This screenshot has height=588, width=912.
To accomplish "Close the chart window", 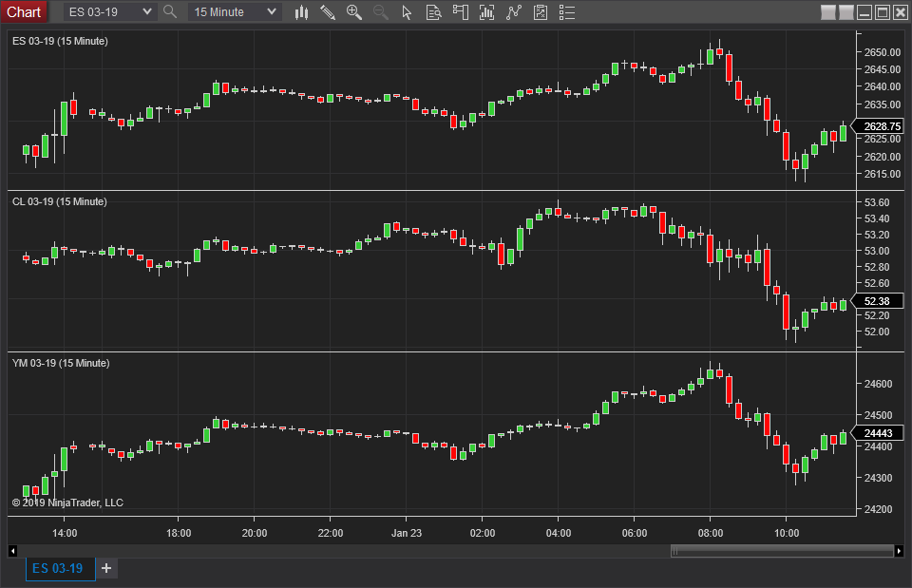I will coord(901,12).
